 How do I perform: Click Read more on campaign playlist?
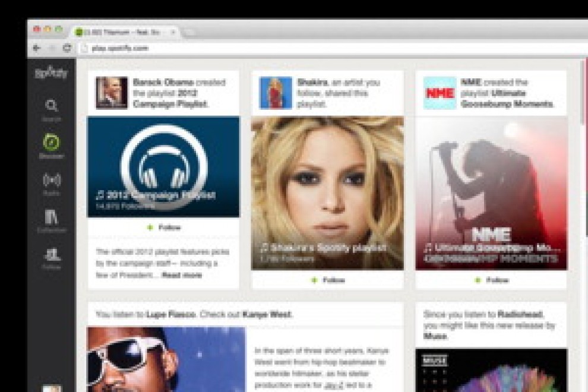pos(182,275)
